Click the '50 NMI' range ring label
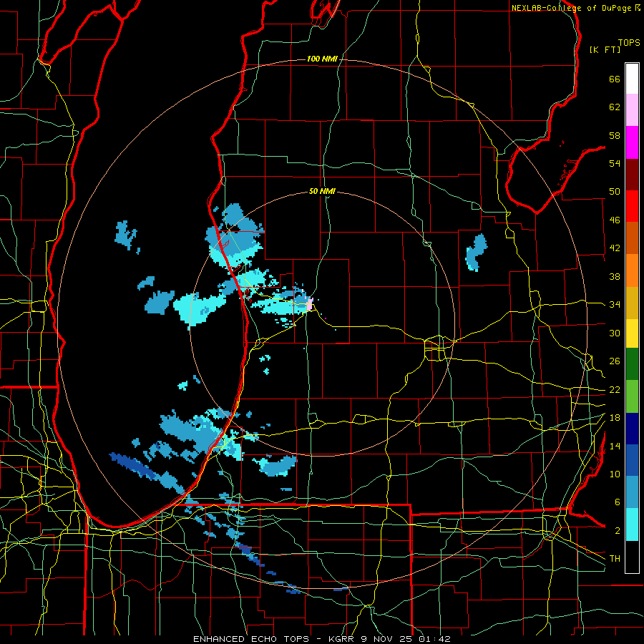The image size is (644, 644). [322, 191]
